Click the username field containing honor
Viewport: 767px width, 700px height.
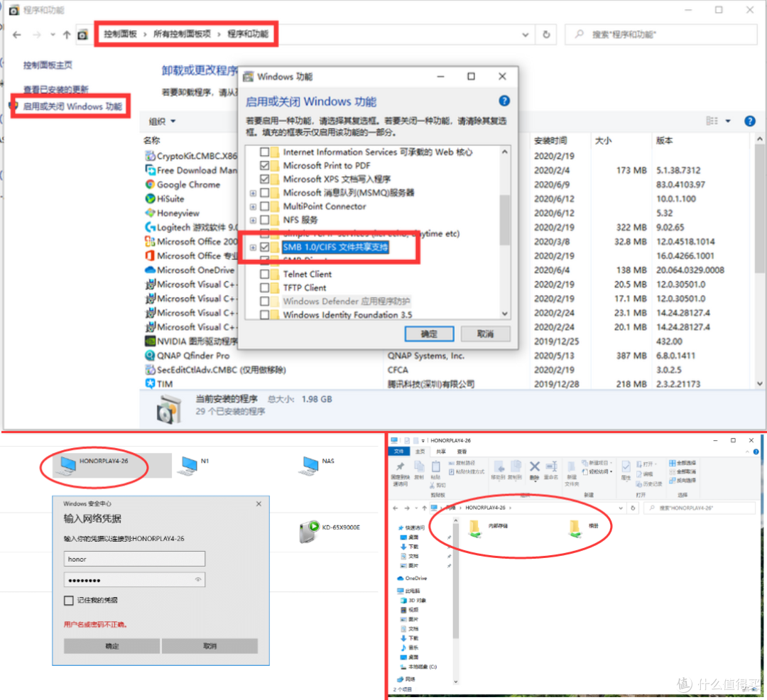[x=134, y=559]
